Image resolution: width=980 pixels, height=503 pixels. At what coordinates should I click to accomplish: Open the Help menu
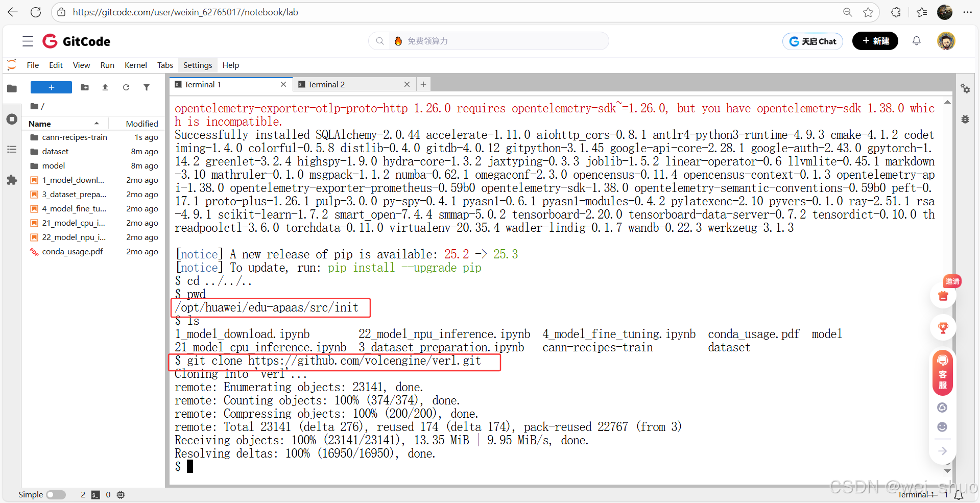click(231, 65)
